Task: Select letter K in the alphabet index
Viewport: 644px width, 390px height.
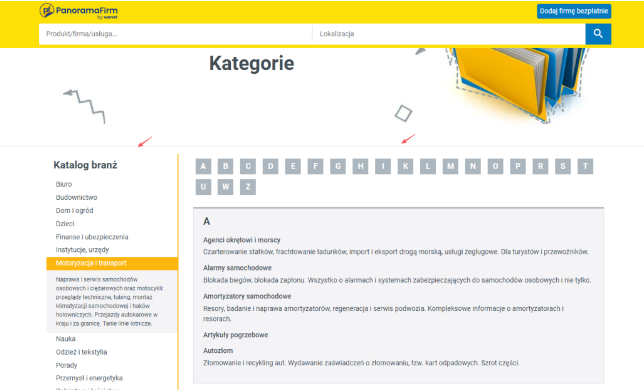Action: tap(405, 166)
